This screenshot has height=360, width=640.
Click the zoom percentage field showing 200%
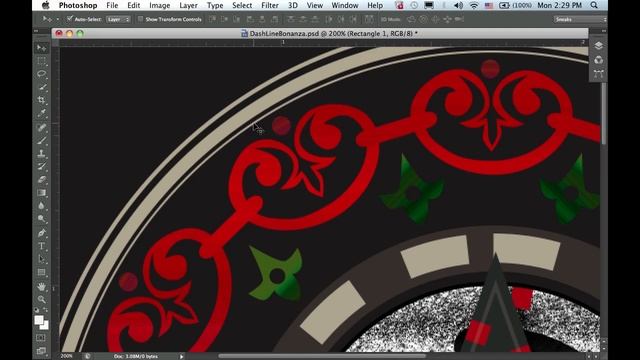click(67, 356)
